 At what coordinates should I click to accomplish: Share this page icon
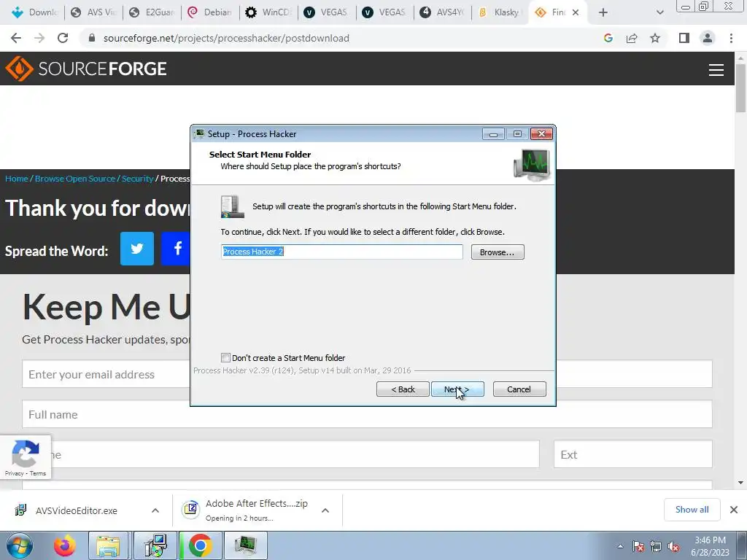click(x=632, y=38)
